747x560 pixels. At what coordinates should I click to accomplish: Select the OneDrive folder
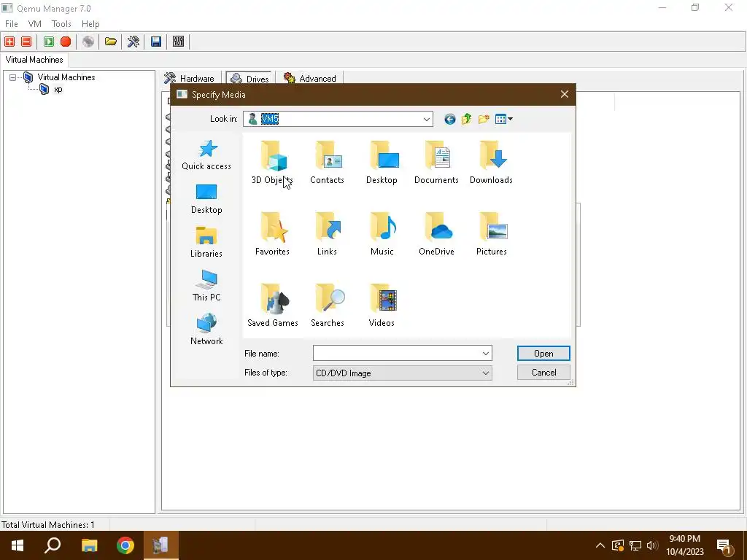click(x=436, y=234)
